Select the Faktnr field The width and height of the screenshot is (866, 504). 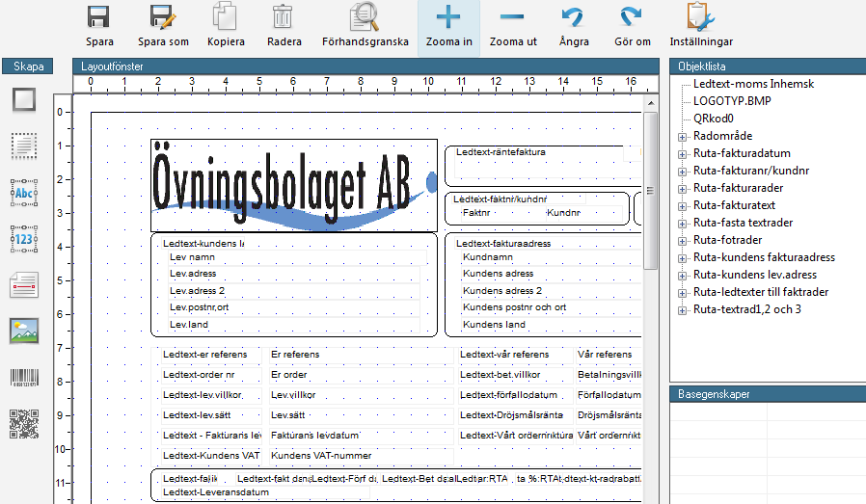pyautogui.click(x=502, y=213)
